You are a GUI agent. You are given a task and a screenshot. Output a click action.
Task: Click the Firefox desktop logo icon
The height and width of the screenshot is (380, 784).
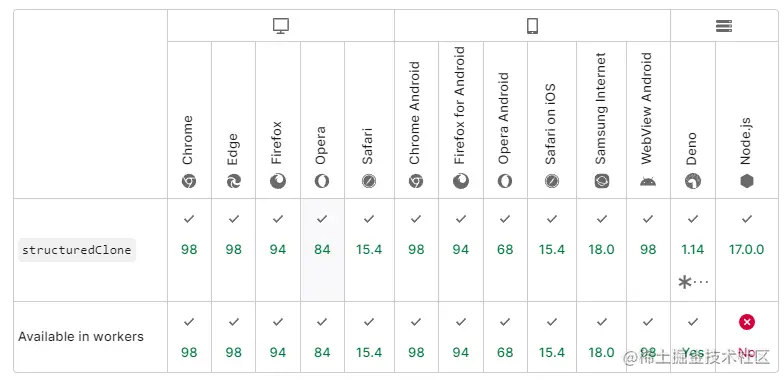(278, 181)
